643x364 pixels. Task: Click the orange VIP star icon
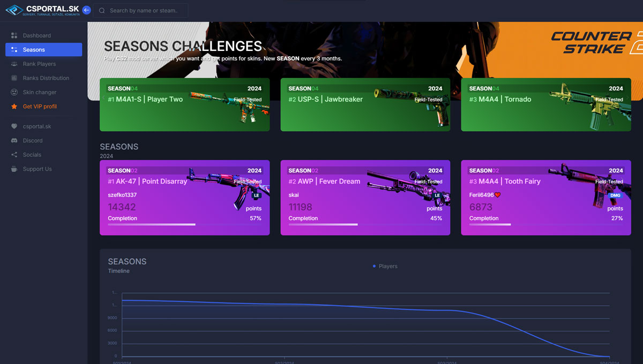coord(14,107)
